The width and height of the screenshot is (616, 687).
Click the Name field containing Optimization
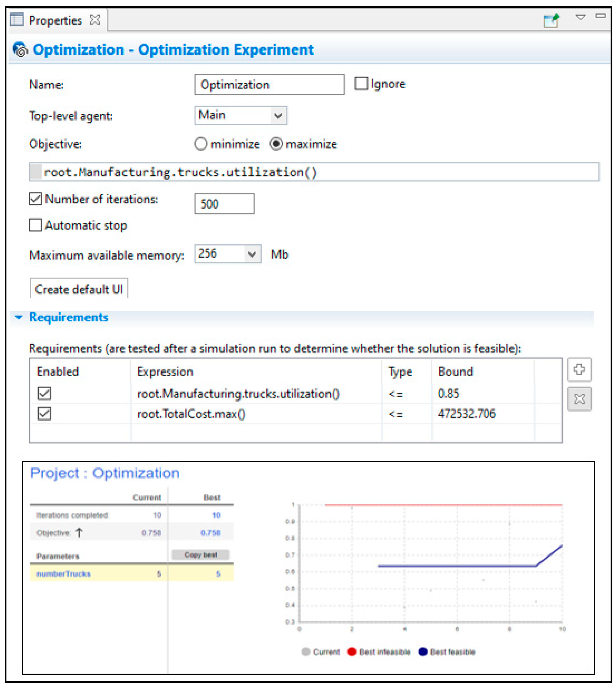[270, 84]
